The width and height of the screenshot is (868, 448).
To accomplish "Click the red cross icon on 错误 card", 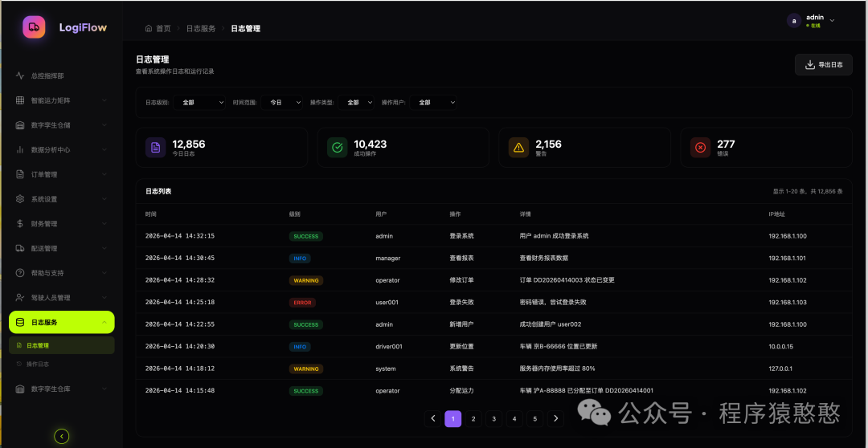I will [700, 147].
